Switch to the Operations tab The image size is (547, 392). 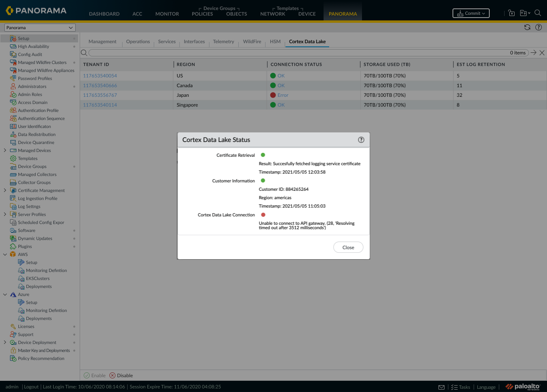coord(138,42)
